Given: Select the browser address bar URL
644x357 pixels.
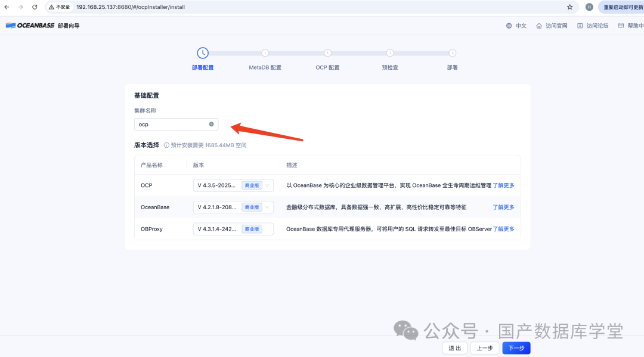Looking at the screenshot, I should tap(131, 7).
